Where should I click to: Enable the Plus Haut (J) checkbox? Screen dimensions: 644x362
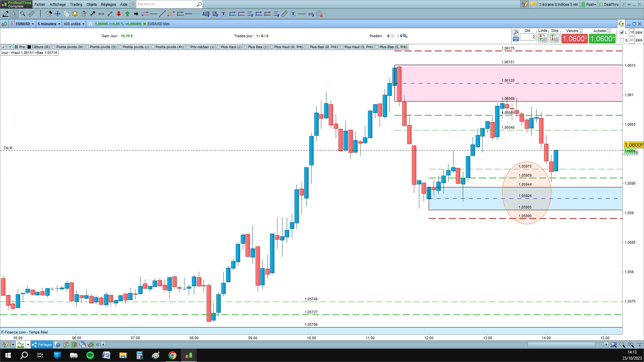[218, 47]
